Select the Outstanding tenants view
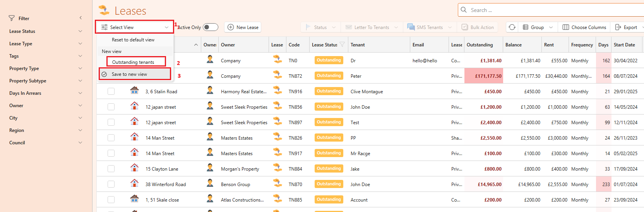 pyautogui.click(x=134, y=62)
